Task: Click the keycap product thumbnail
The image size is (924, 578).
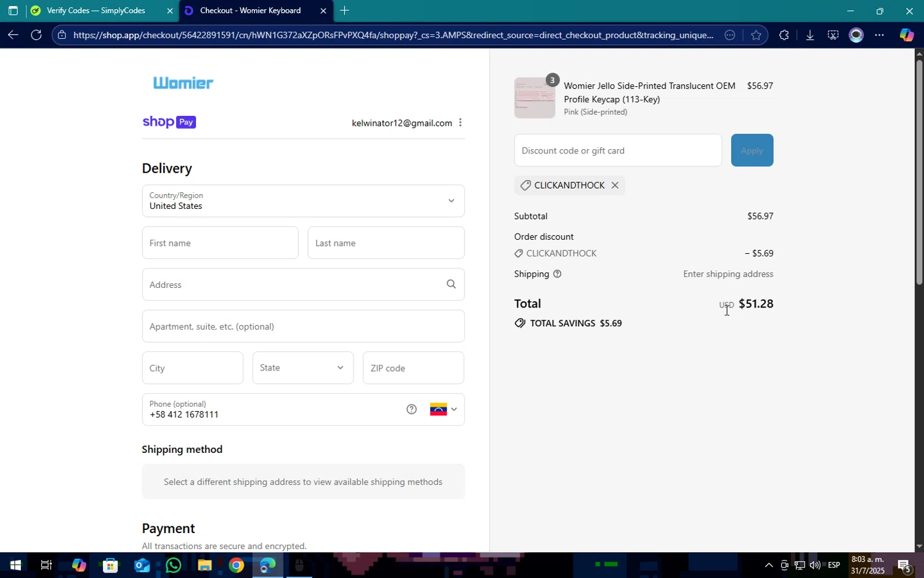Action: [x=535, y=98]
